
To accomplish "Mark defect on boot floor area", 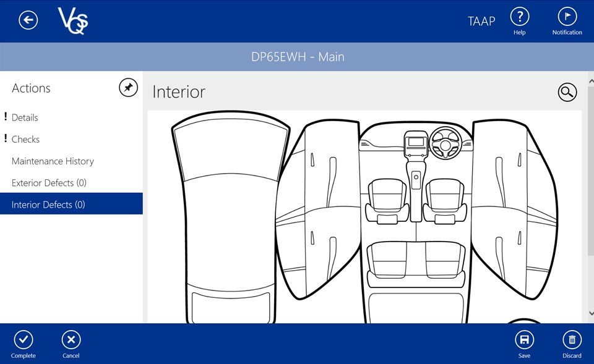I will tap(416, 307).
